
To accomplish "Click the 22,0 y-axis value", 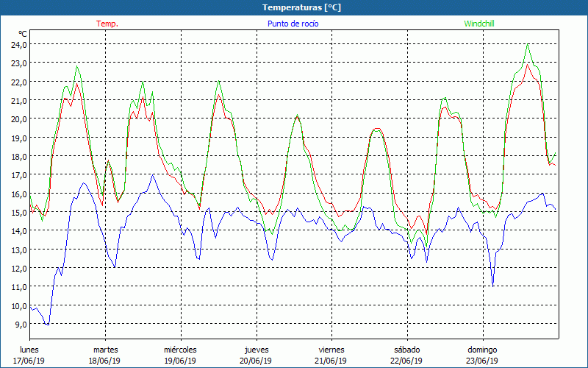I will 19,82.
